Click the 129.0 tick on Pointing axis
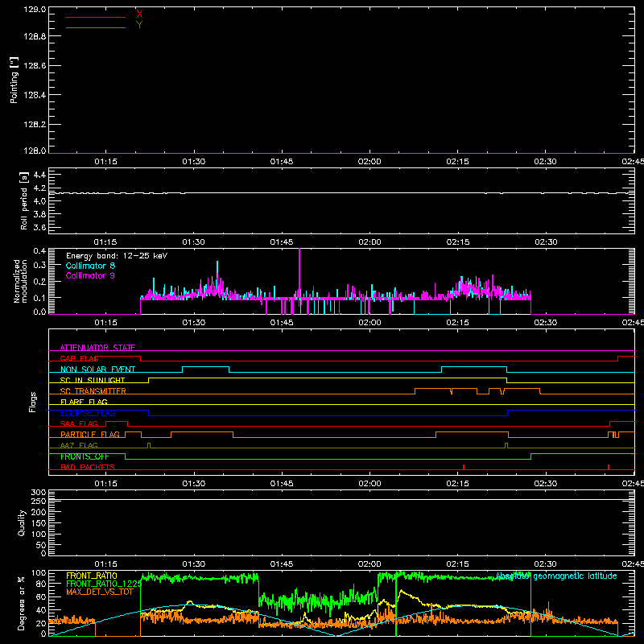 35,9
